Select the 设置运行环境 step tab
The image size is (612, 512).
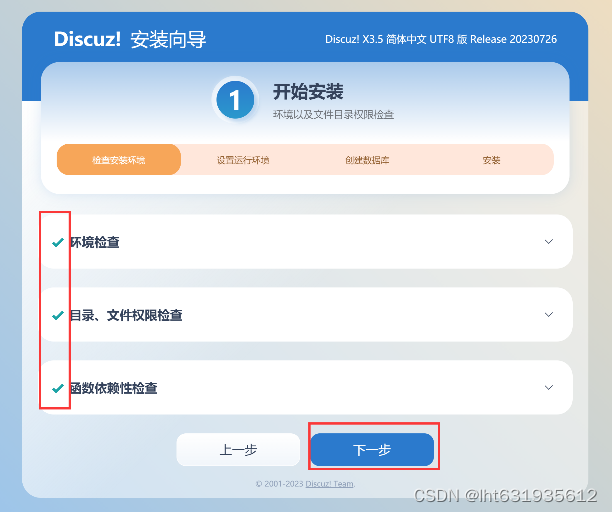coord(243,160)
